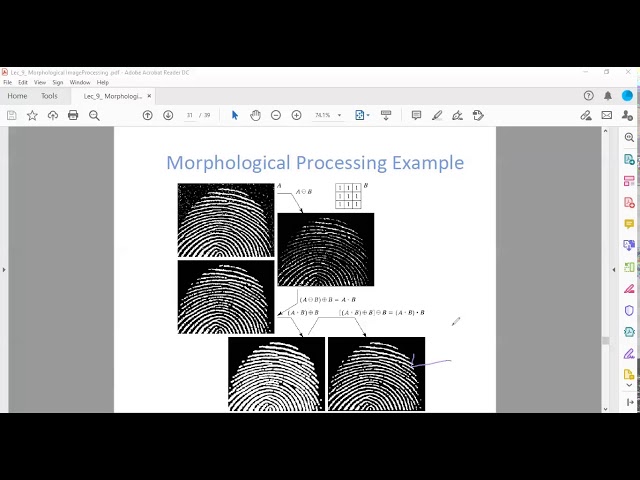Click the page number input field
Viewport: 640px width, 480px height.
tap(190, 116)
